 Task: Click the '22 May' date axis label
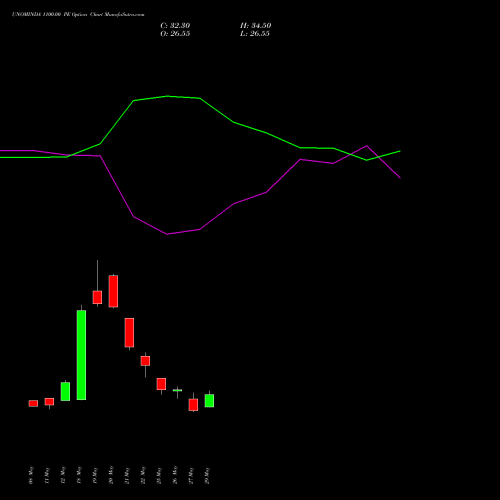point(143,475)
